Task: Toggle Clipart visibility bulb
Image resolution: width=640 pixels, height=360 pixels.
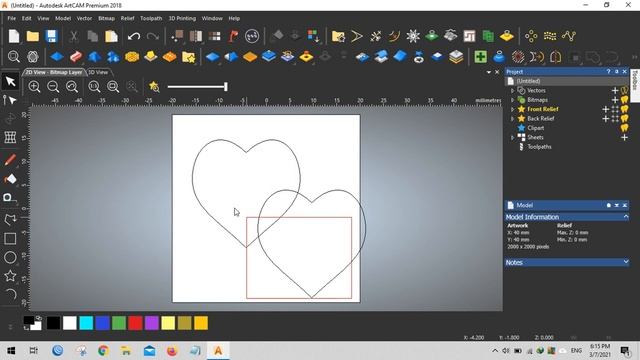Action: pos(624,128)
